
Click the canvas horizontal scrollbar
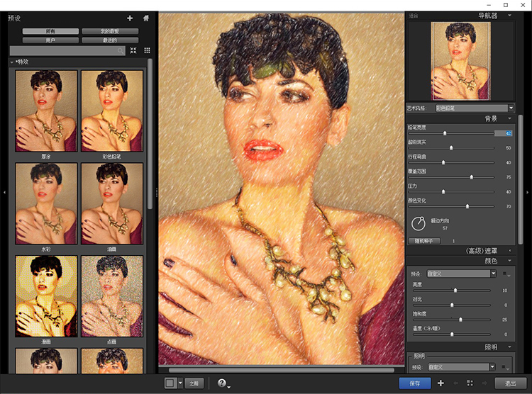(282, 370)
